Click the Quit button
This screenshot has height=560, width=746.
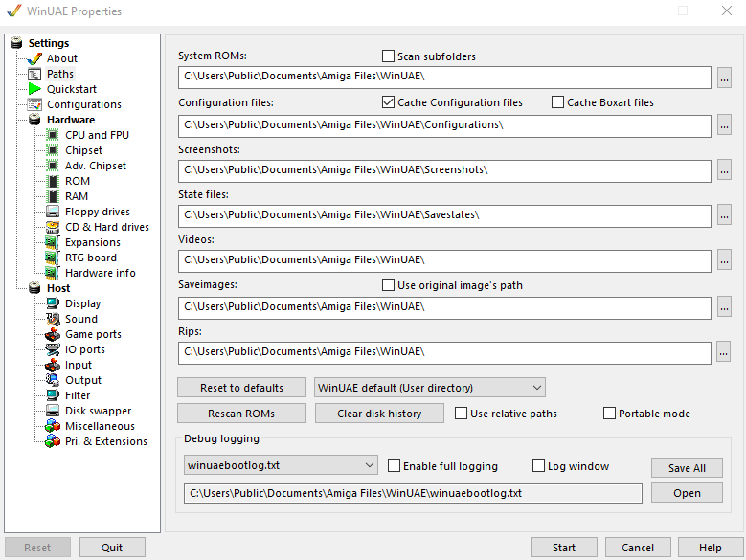(112, 548)
